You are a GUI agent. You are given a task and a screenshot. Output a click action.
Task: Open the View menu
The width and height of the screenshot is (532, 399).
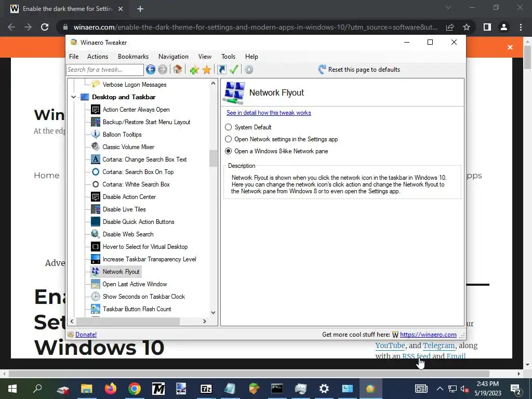click(205, 57)
